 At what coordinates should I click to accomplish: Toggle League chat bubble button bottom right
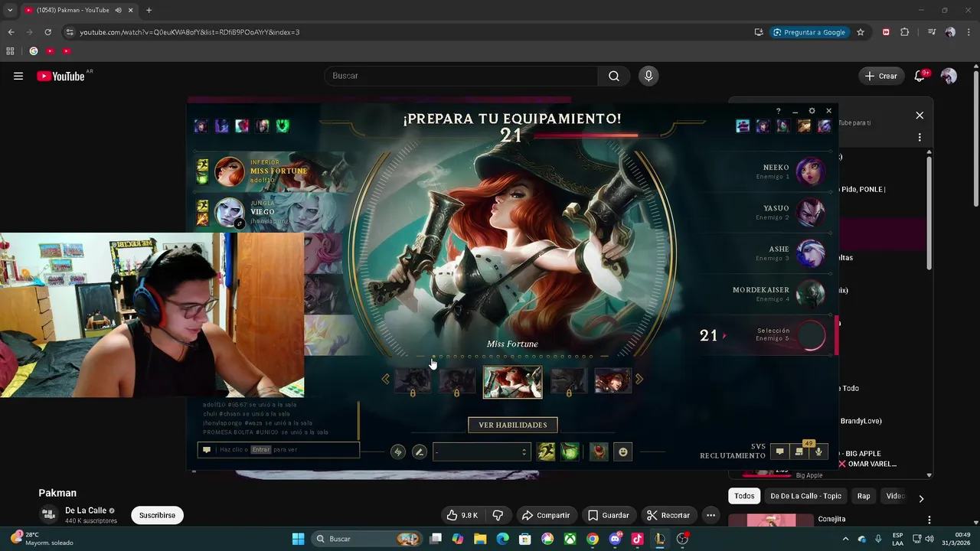[x=779, y=452]
